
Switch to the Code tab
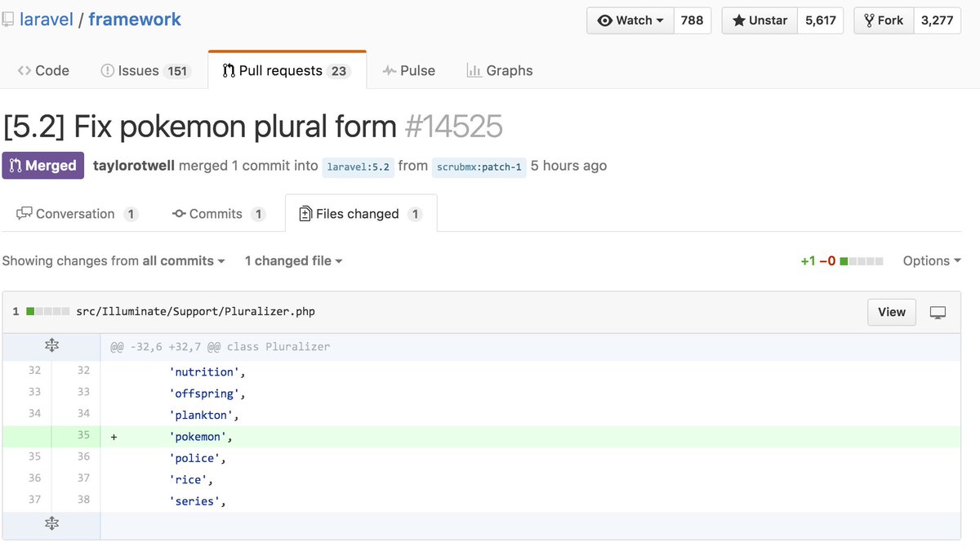43,71
